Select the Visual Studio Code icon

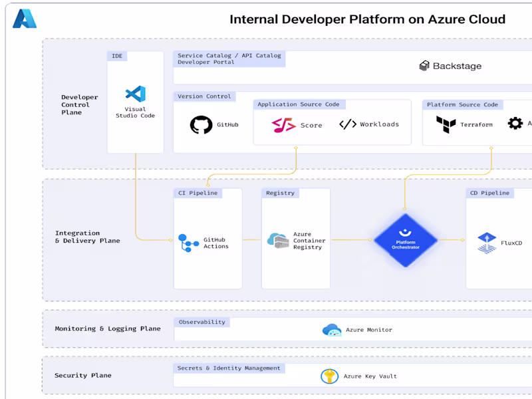[135, 93]
